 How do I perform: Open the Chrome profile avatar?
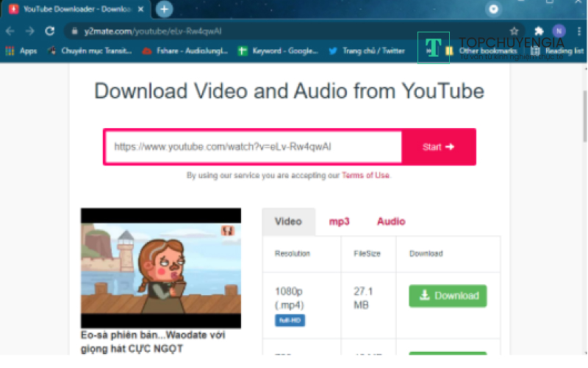tap(559, 31)
